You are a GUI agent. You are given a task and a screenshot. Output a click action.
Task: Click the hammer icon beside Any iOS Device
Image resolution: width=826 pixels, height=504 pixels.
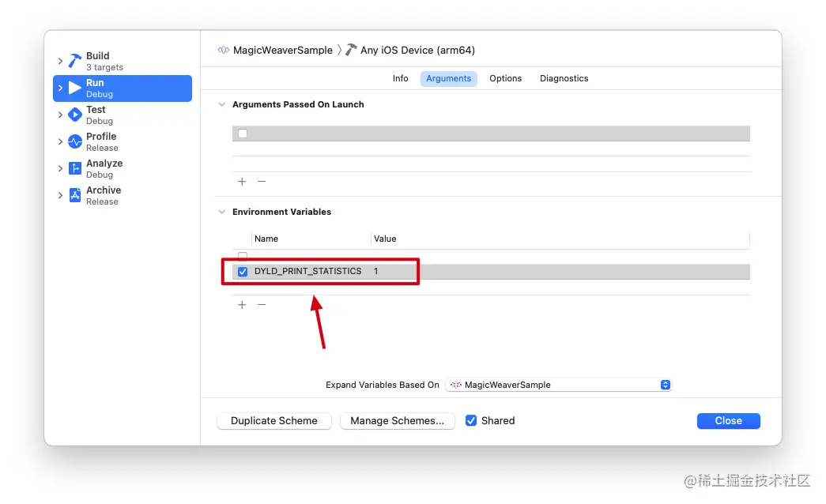pyautogui.click(x=351, y=50)
